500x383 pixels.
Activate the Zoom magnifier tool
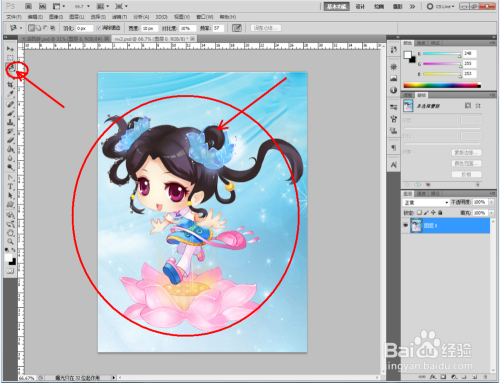click(x=10, y=241)
